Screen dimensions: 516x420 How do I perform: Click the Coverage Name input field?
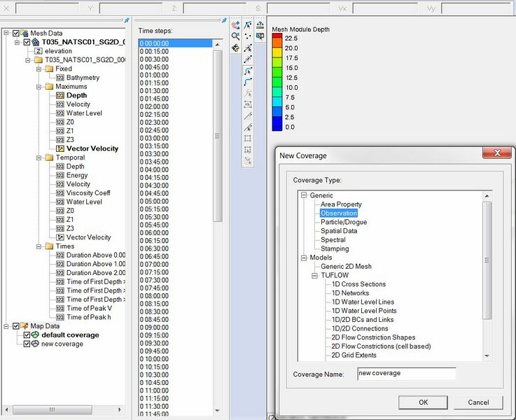pos(406,374)
